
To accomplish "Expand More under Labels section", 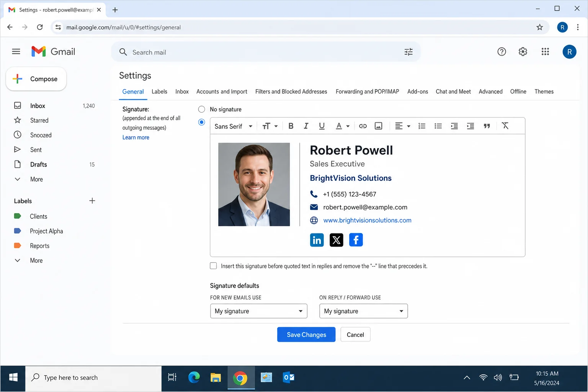I will (36, 260).
